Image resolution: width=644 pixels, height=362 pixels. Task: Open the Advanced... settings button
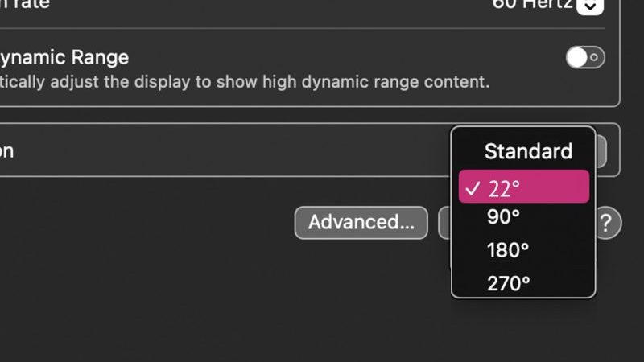pyautogui.click(x=361, y=223)
